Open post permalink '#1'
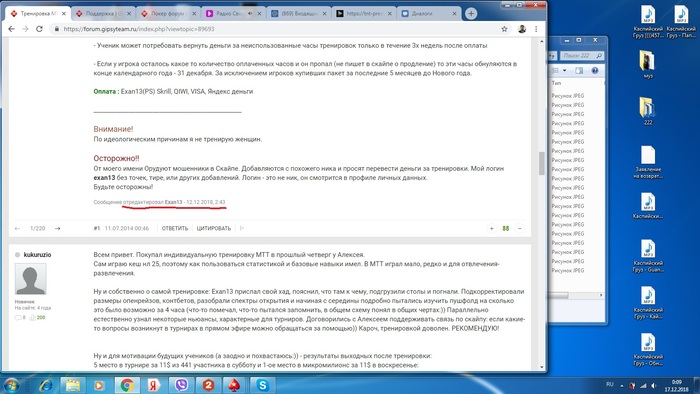The image size is (700, 394). 96,228
